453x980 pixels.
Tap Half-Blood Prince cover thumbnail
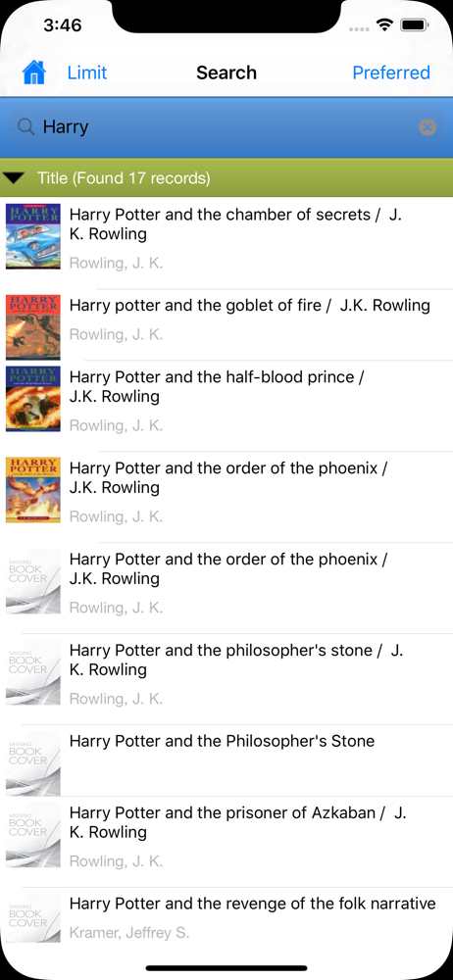(x=33, y=399)
